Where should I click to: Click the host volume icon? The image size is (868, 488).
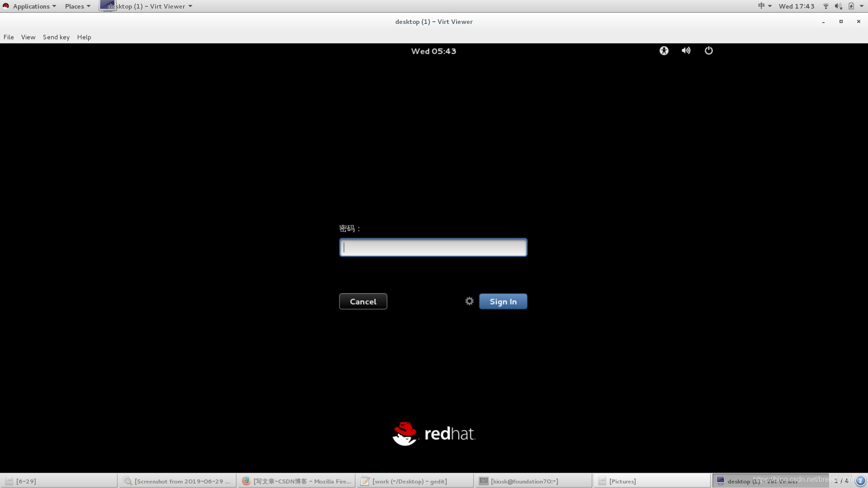pyautogui.click(x=838, y=6)
